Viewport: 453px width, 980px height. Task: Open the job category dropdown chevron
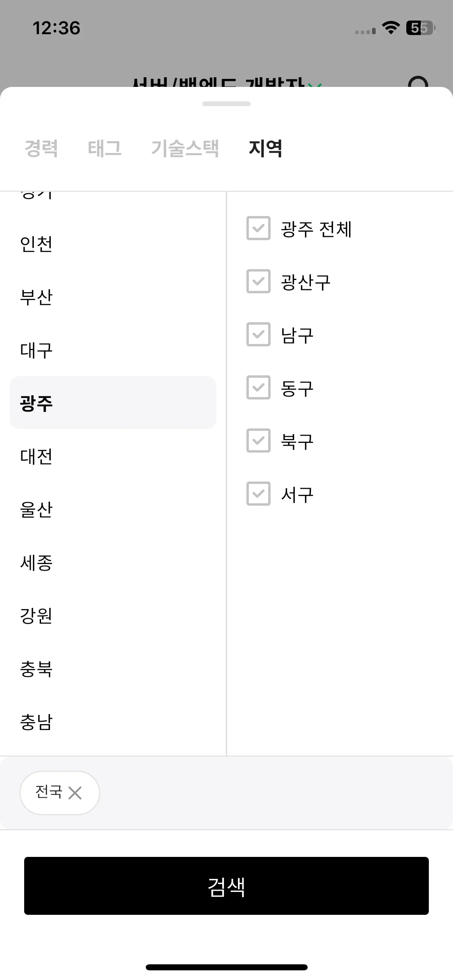coord(315,84)
